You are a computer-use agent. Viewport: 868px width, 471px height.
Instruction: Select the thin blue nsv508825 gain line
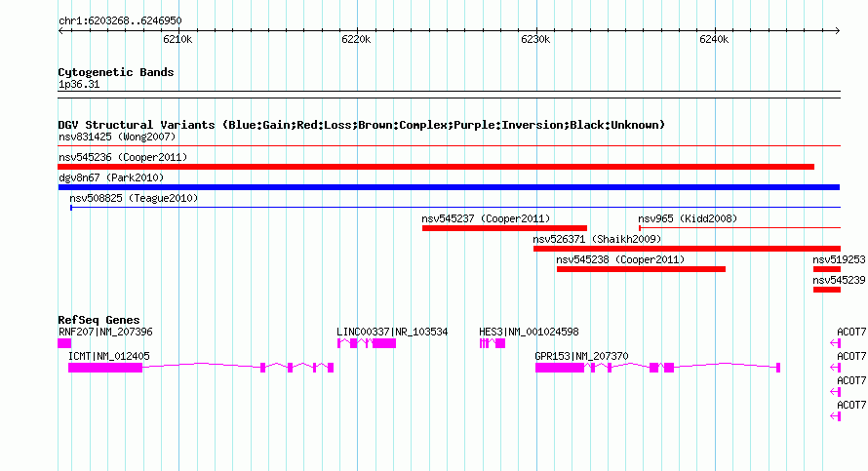click(x=455, y=208)
